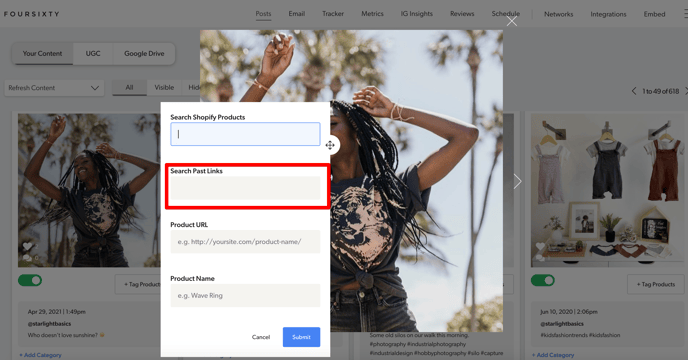Switch to Your Content tab
The height and width of the screenshot is (360, 688).
[42, 54]
